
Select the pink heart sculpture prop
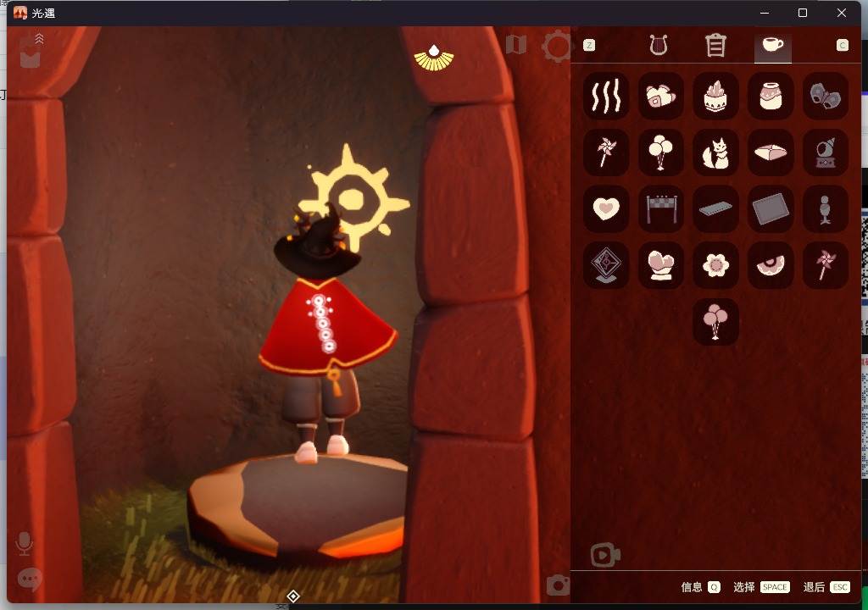(x=661, y=265)
